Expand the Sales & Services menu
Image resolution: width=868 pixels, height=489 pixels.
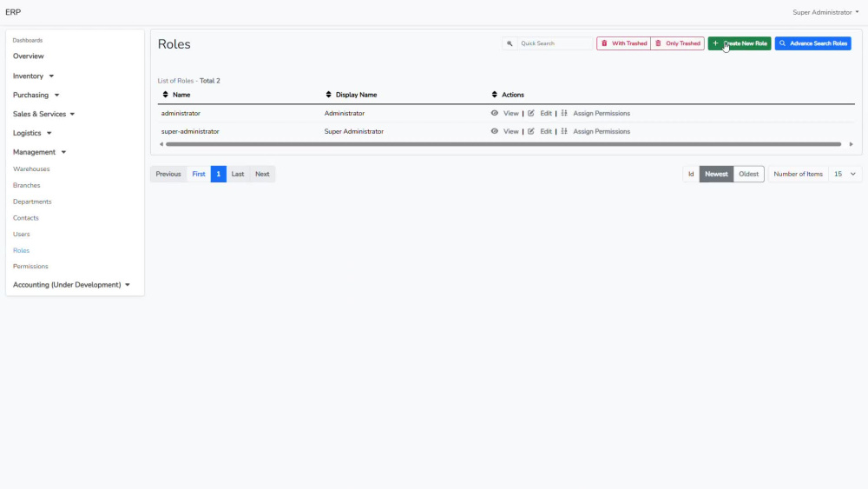point(43,114)
